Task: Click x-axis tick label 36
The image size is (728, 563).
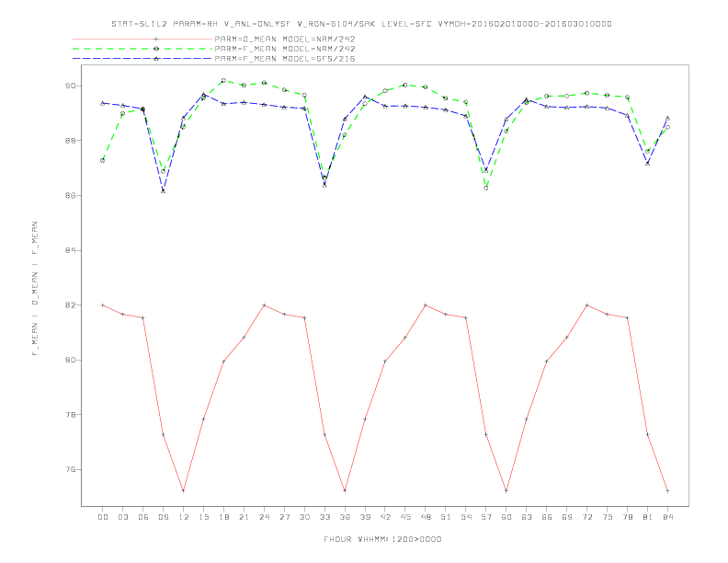Action: 345,517
